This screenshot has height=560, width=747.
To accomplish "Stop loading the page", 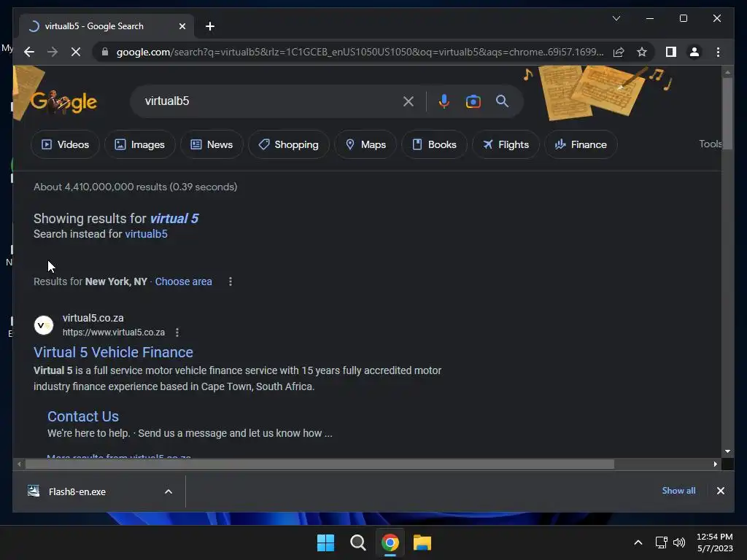I will (76, 52).
